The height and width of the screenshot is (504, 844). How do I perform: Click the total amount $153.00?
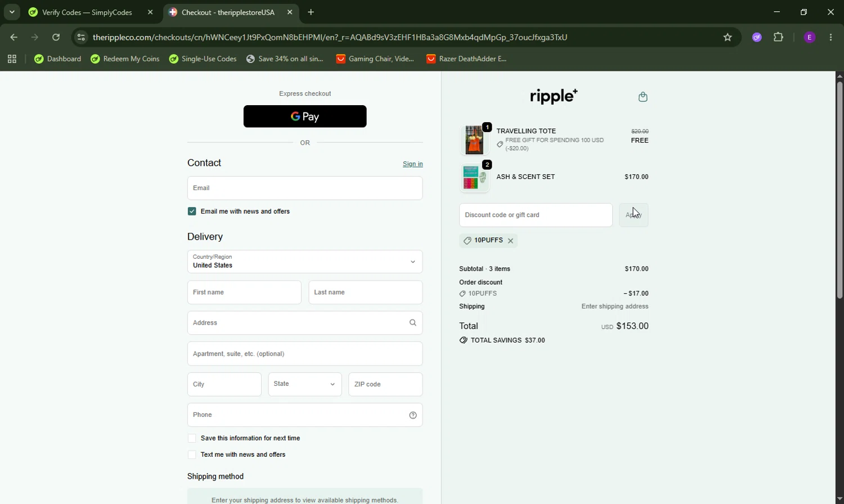632,326
